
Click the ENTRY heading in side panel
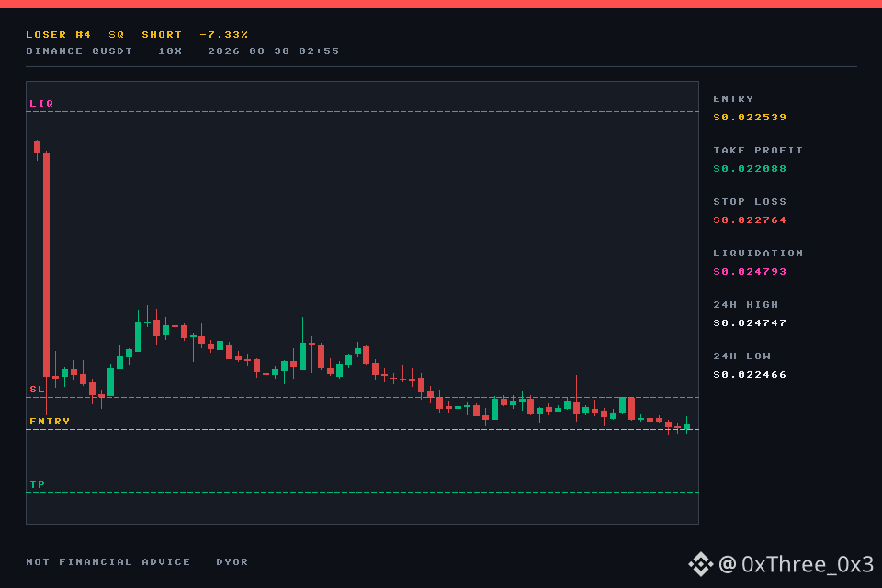pyautogui.click(x=733, y=98)
